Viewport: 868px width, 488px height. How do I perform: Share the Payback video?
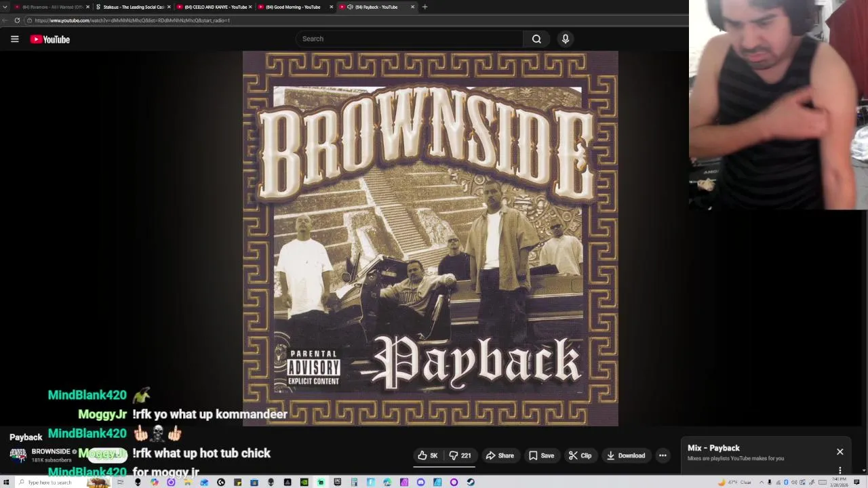tap(500, 455)
